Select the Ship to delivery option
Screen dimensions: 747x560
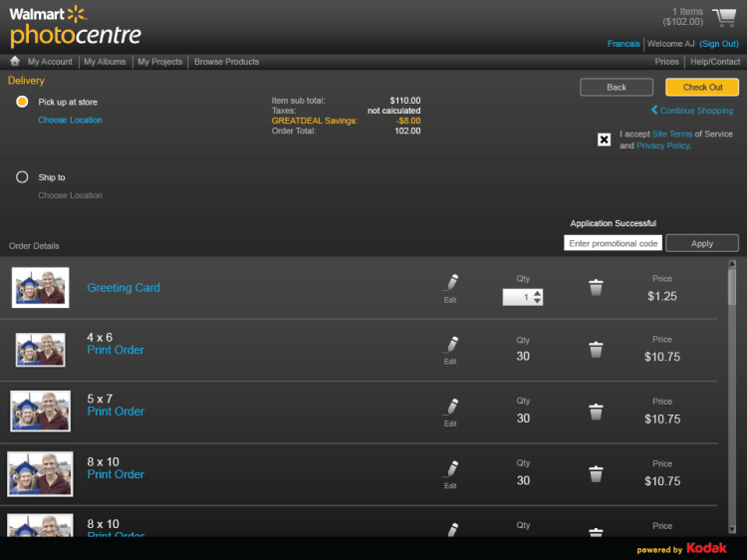[22, 177]
